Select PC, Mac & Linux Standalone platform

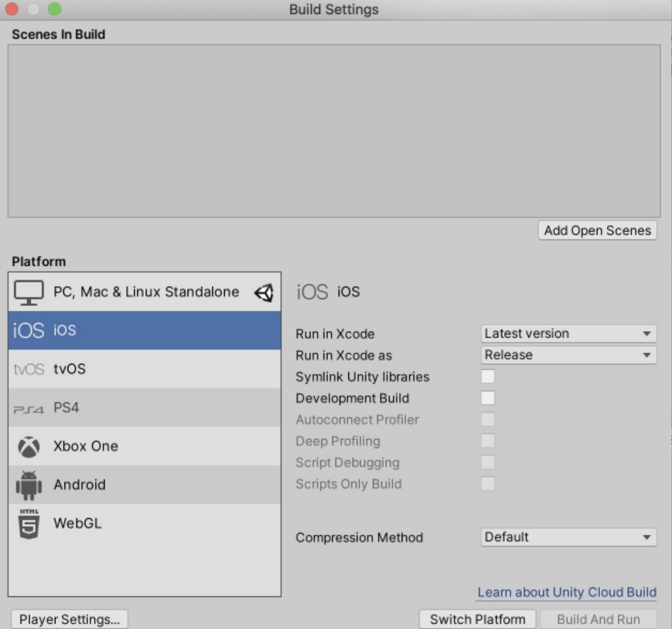click(145, 292)
